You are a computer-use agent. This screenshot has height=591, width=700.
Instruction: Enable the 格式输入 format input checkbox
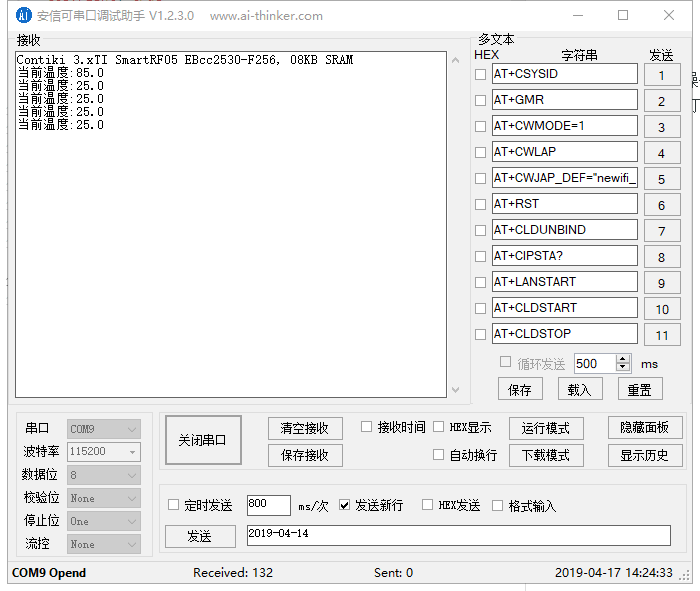click(497, 505)
